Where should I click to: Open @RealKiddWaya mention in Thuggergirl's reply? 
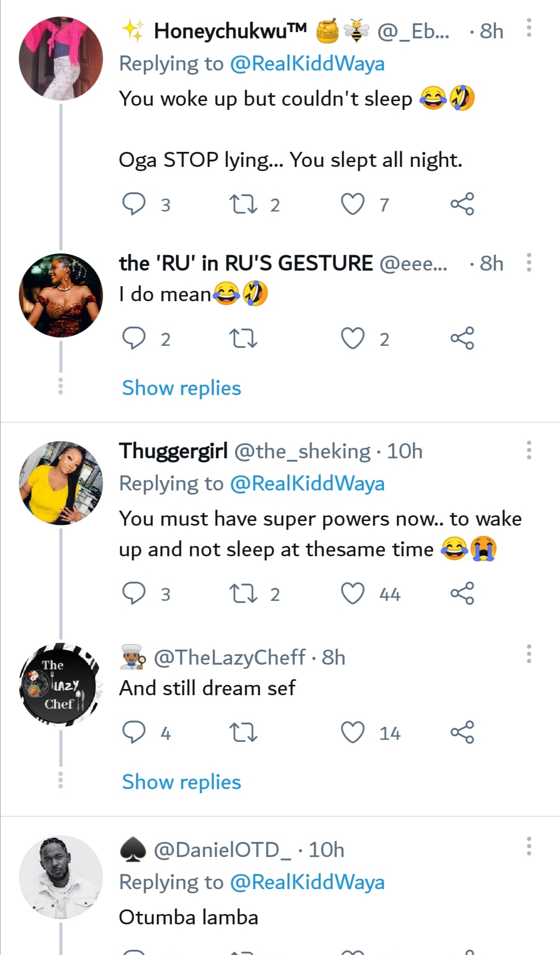[x=307, y=483]
